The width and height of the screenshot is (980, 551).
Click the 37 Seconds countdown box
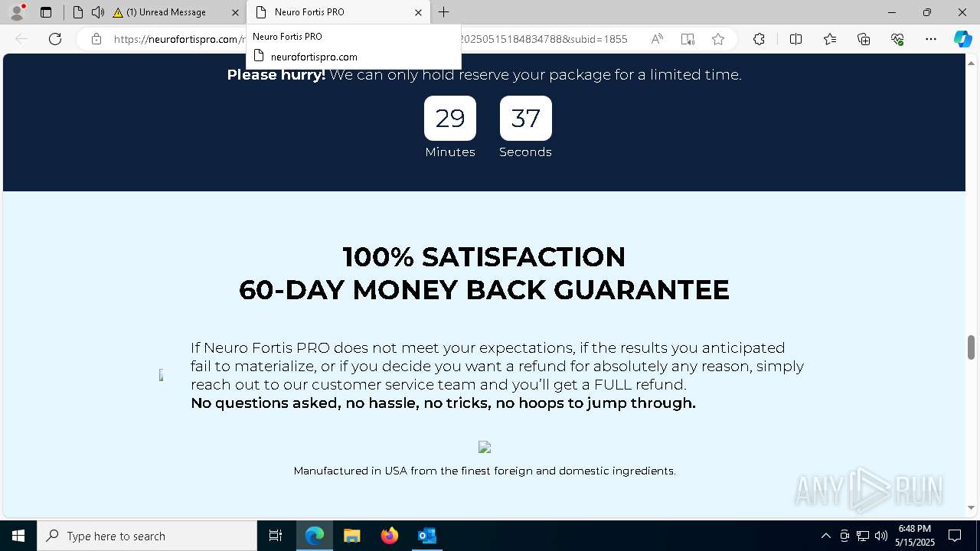(x=526, y=118)
